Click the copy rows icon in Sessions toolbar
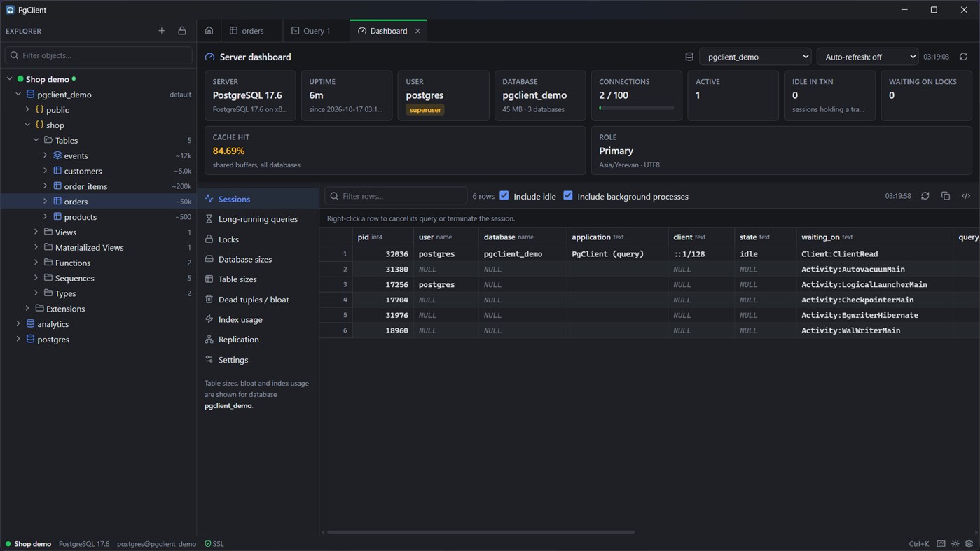980x551 pixels. (946, 196)
